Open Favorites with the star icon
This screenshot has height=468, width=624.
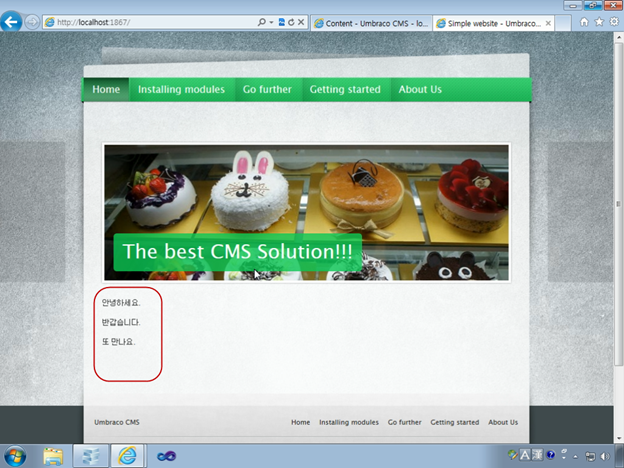[x=599, y=22]
